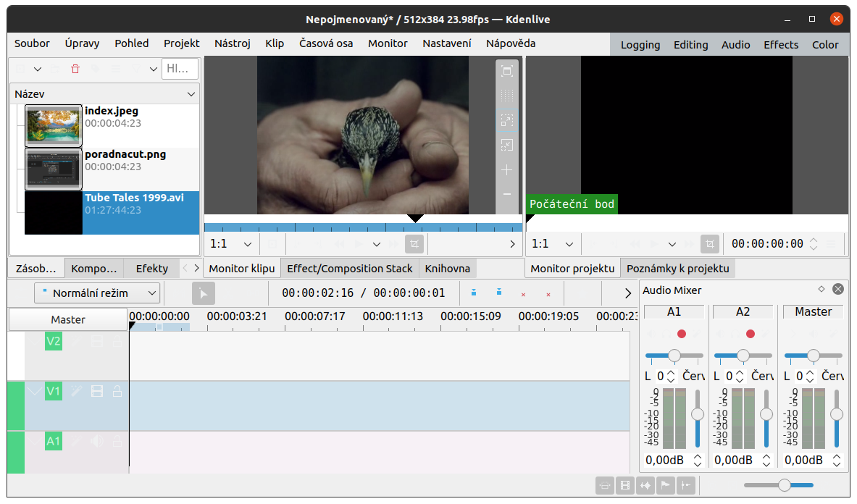Open the Normální režim edit mode dropdown
The height and width of the screenshot is (504, 857).
pos(97,293)
